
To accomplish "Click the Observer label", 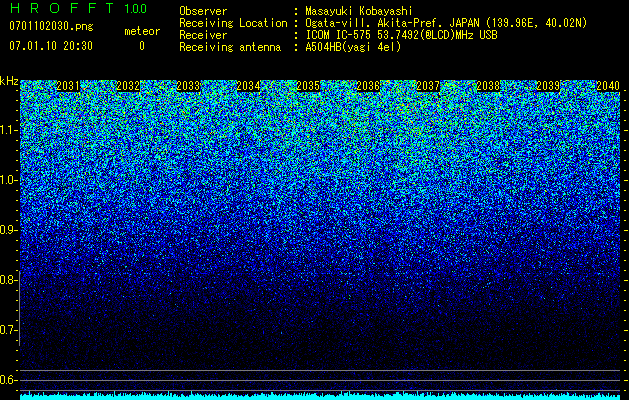I will (x=203, y=11).
